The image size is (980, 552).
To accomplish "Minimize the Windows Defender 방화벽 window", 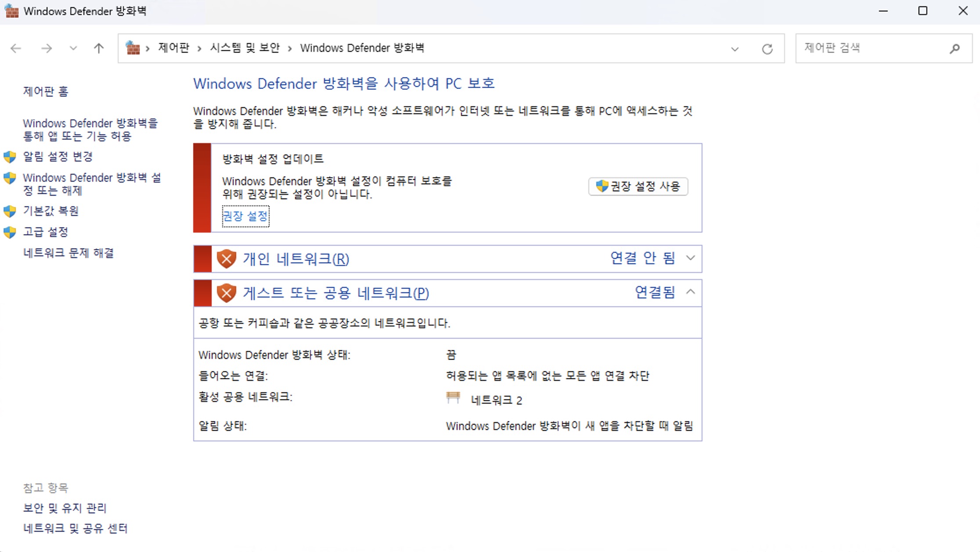I will (x=883, y=11).
